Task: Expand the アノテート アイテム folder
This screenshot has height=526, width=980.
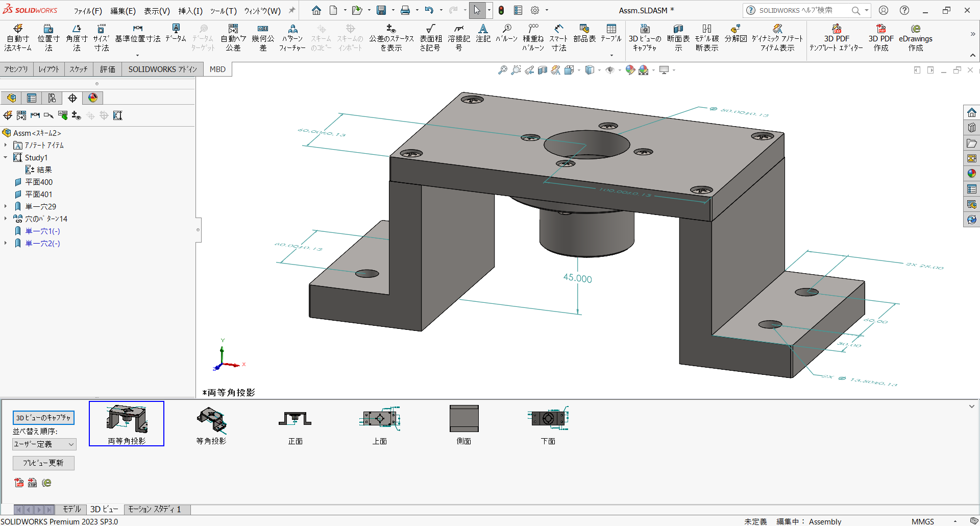Action: click(6, 145)
